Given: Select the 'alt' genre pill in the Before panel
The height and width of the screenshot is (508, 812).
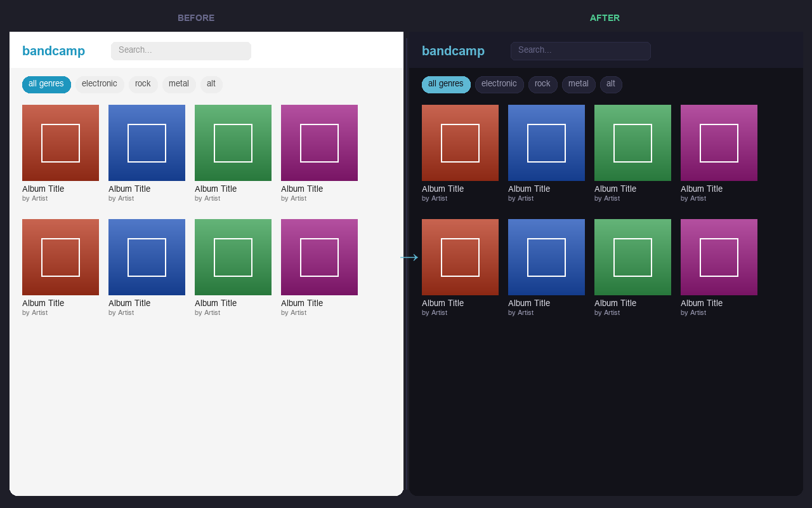Looking at the screenshot, I should point(211,84).
